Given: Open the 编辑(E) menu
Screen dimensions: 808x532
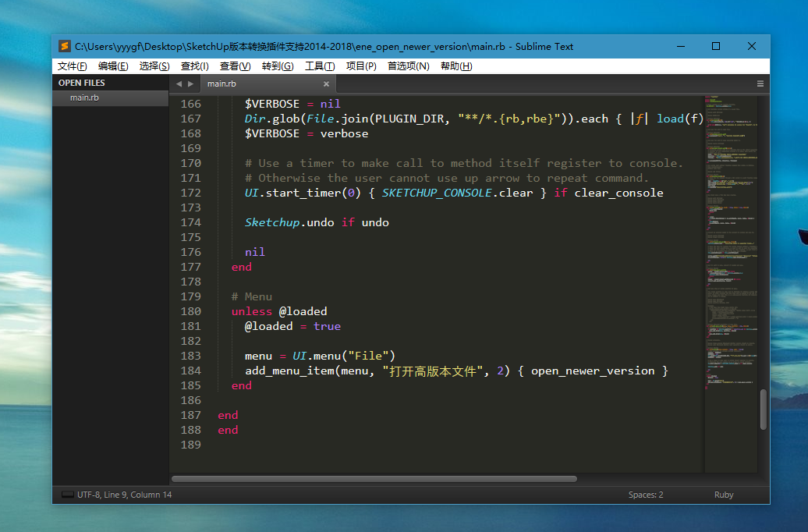Looking at the screenshot, I should 113,66.
